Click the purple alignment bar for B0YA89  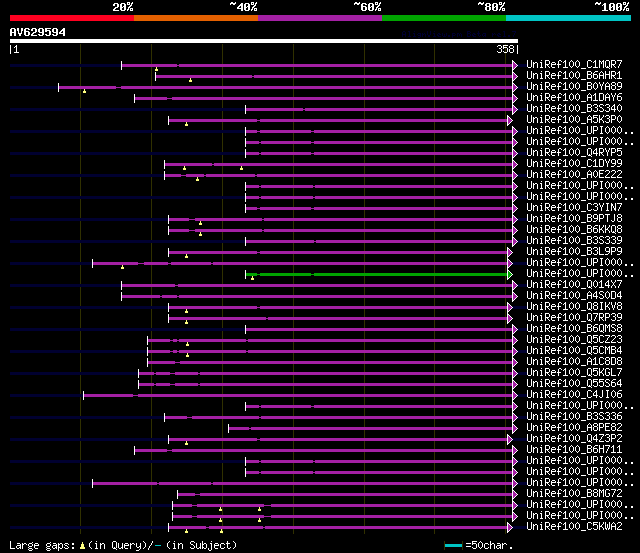(x=286, y=87)
